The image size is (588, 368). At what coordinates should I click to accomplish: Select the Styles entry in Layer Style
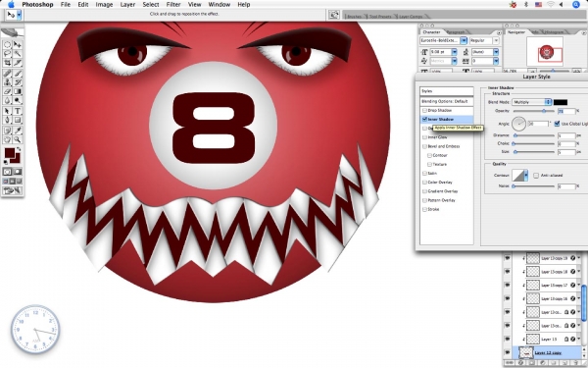[x=446, y=91]
